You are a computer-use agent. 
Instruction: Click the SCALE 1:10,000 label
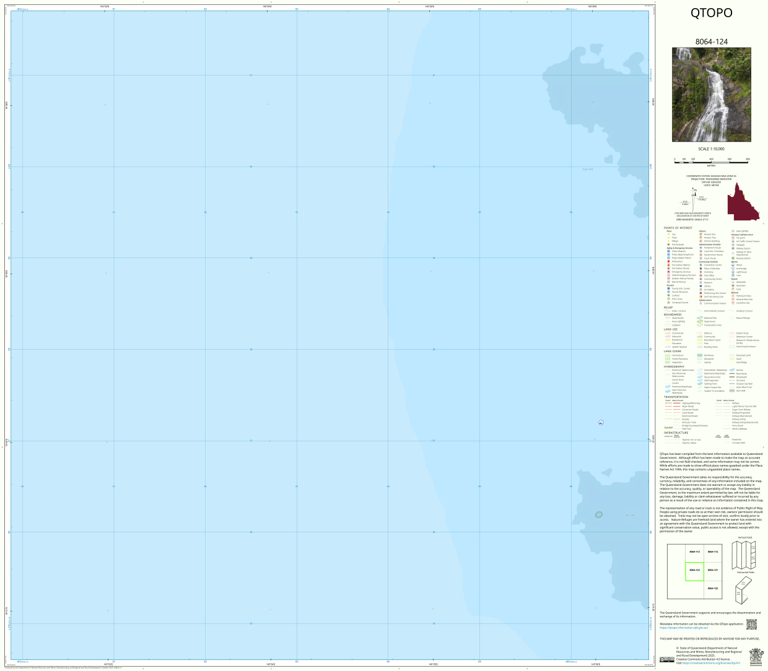(711, 149)
